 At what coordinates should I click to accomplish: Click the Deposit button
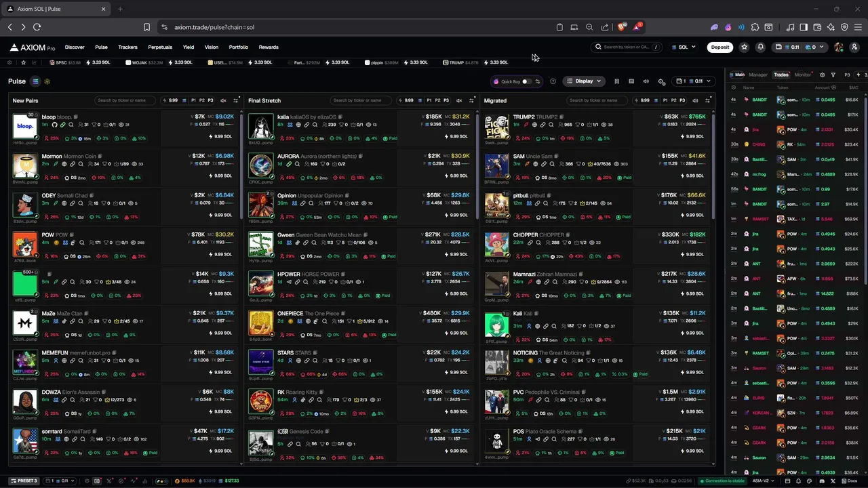[720, 47]
